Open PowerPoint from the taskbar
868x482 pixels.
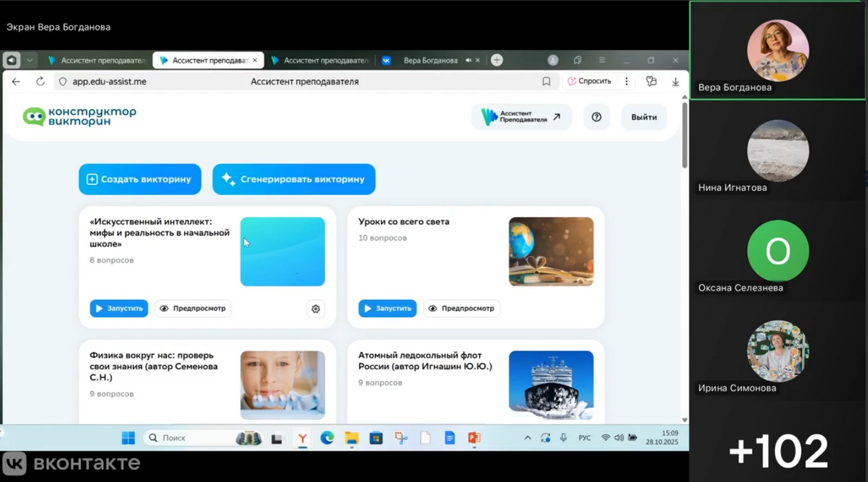(474, 438)
